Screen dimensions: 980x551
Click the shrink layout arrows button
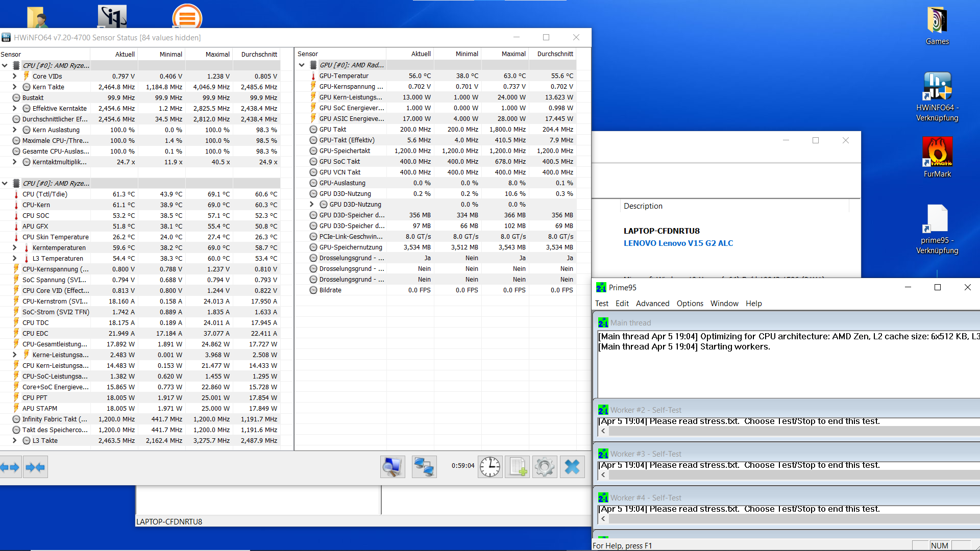[x=35, y=467]
